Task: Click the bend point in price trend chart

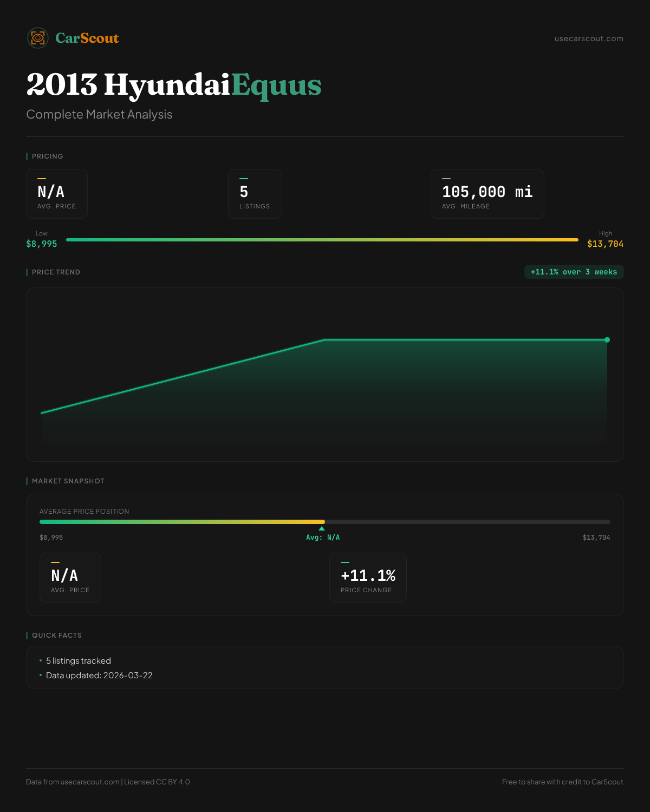Action: click(x=324, y=340)
